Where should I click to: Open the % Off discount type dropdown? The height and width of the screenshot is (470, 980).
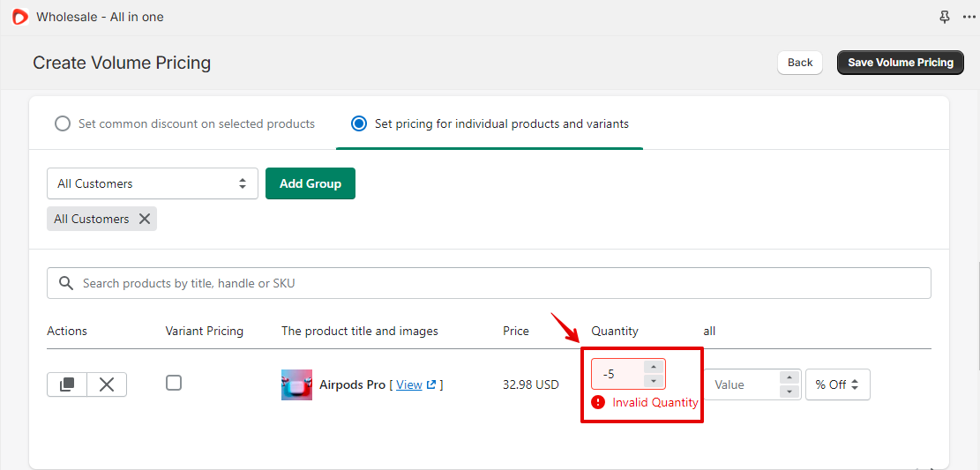(837, 384)
